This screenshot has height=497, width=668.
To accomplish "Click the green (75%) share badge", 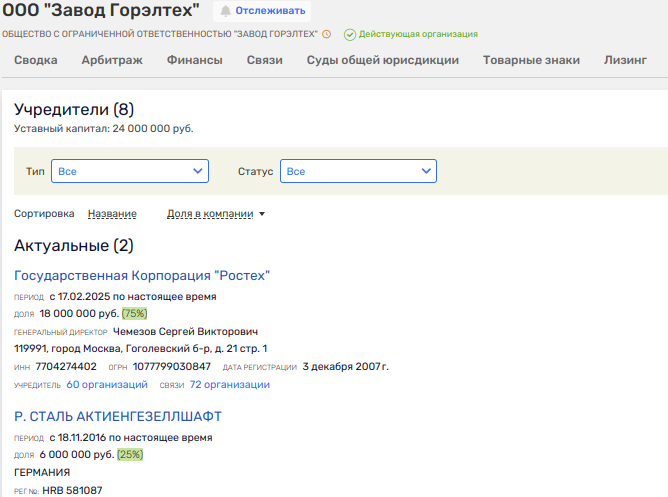I will 135,313.
